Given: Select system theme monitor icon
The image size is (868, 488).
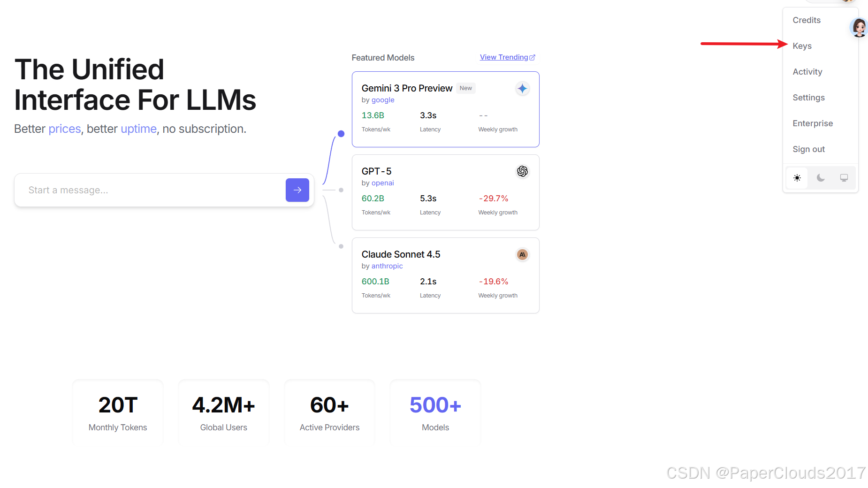Looking at the screenshot, I should (x=844, y=178).
